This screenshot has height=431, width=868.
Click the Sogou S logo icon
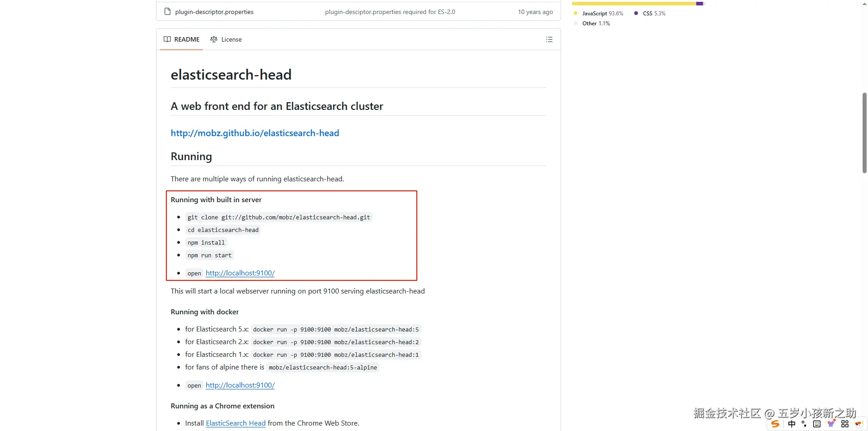[775, 424]
